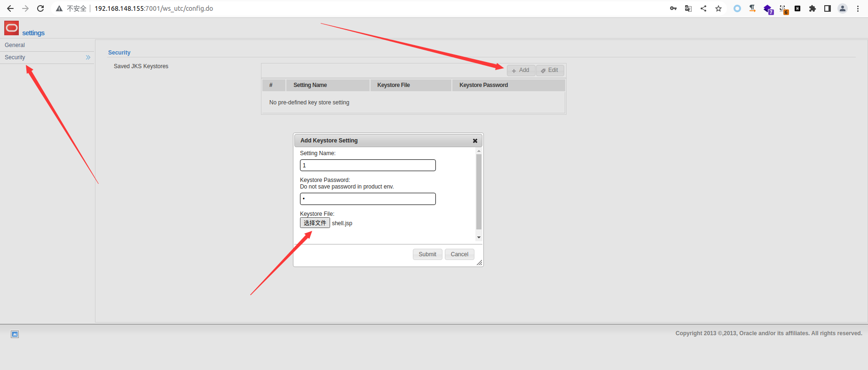The width and height of the screenshot is (868, 370).
Task: Click the Add Keystore Setting title bar
Action: coord(388,141)
